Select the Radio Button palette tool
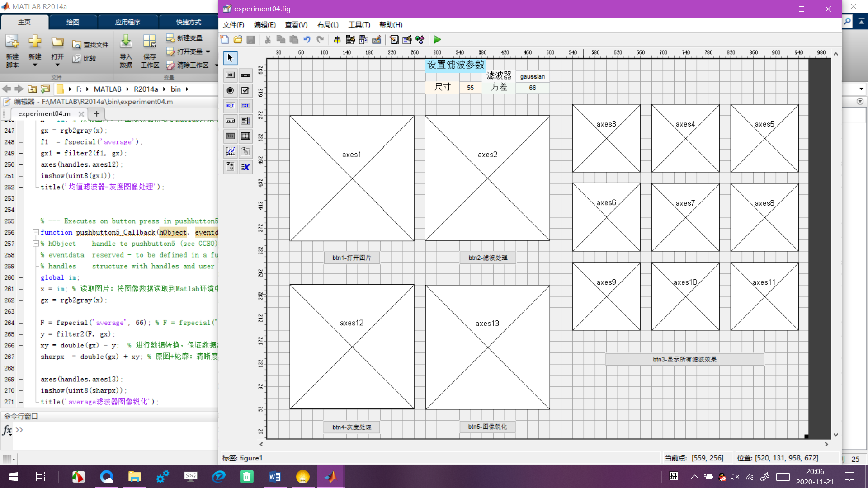Image resolution: width=868 pixels, height=488 pixels. click(230, 90)
